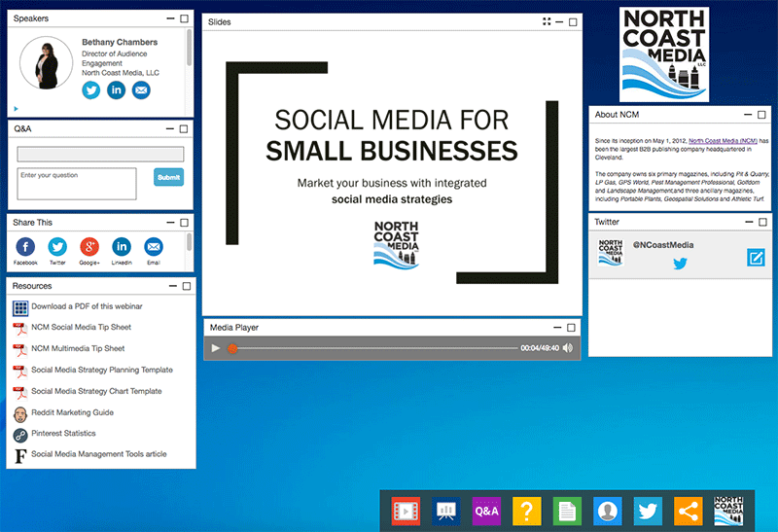Expand speaker details arrow in Speakers panel
Viewport: 778px width, 532px height.
pos(16,109)
